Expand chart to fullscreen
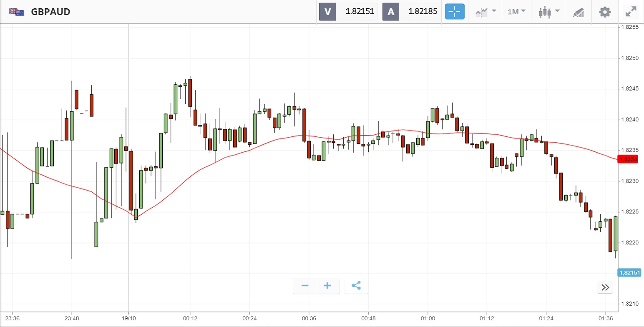The image size is (644, 327). (x=631, y=12)
